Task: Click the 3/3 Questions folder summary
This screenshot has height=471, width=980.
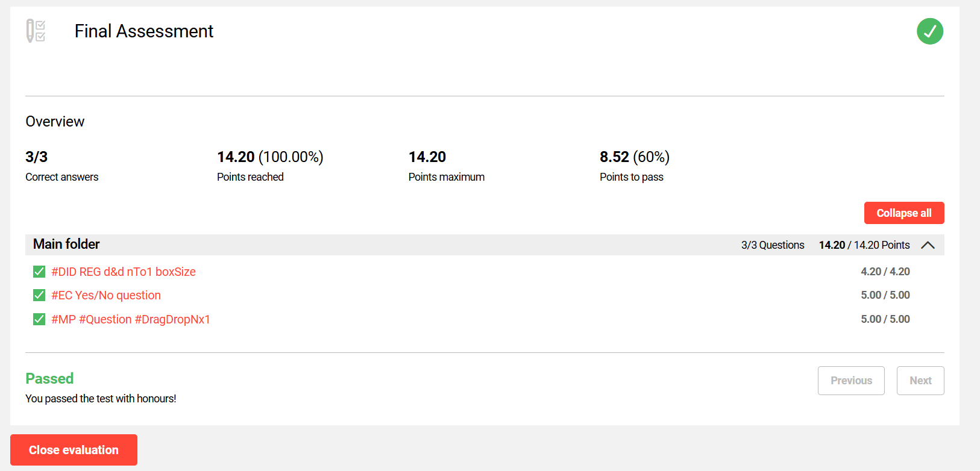Action: [x=772, y=245]
